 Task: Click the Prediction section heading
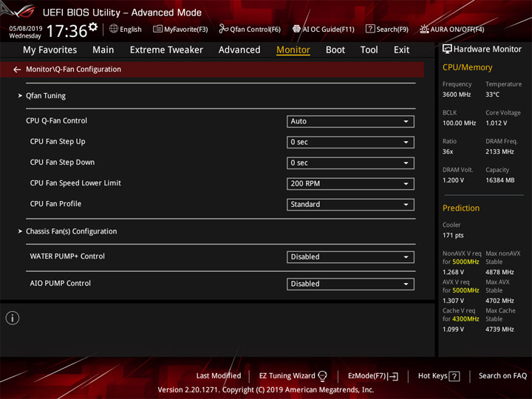(461, 208)
